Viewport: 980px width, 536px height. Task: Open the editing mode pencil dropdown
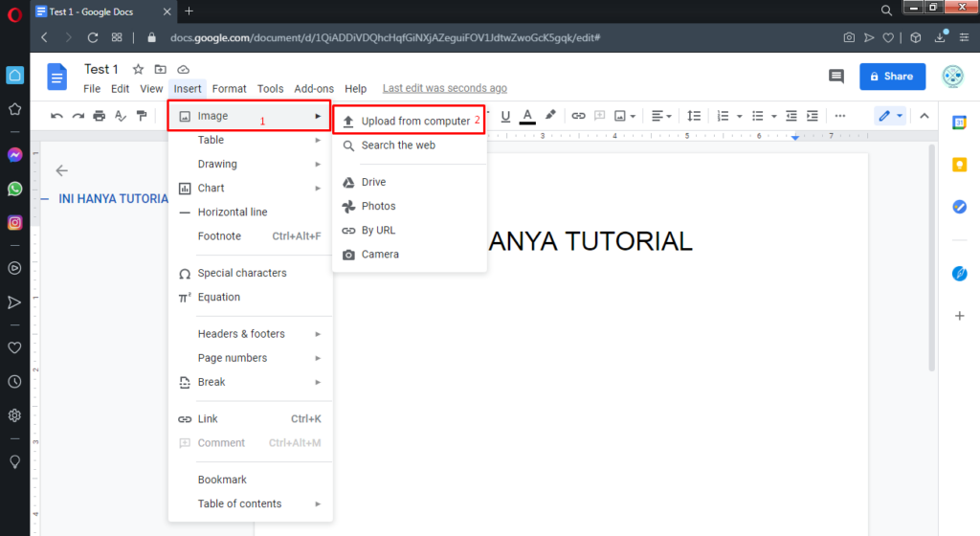coord(890,116)
